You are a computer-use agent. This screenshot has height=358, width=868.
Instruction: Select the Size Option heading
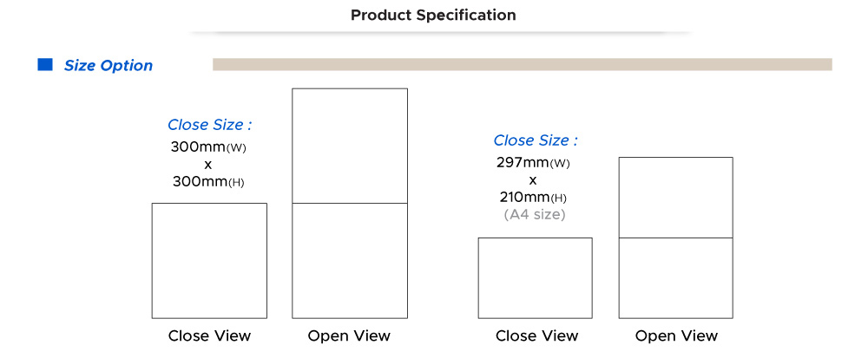108,66
